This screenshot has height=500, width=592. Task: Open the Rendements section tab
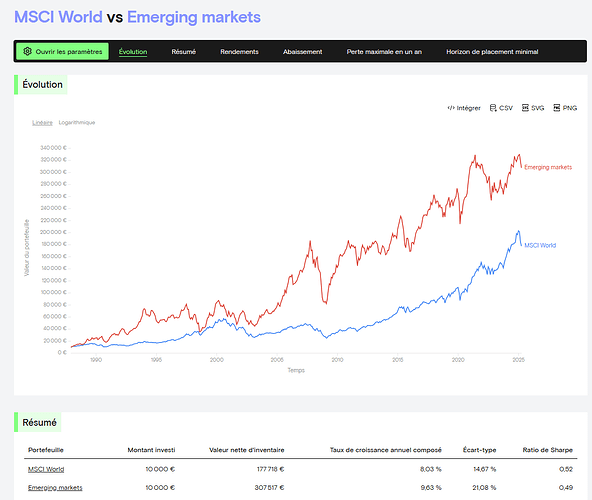tap(239, 52)
